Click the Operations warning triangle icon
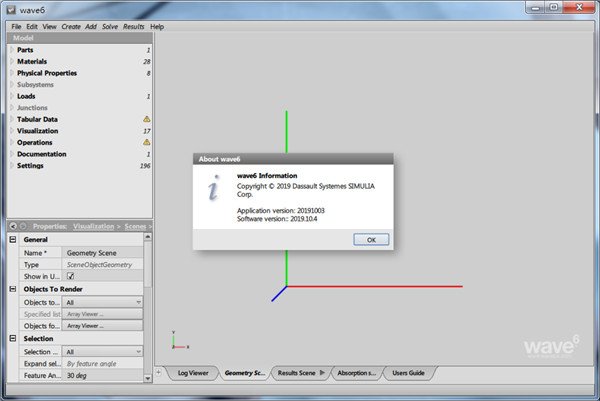This screenshot has height=401, width=600. 147,142
